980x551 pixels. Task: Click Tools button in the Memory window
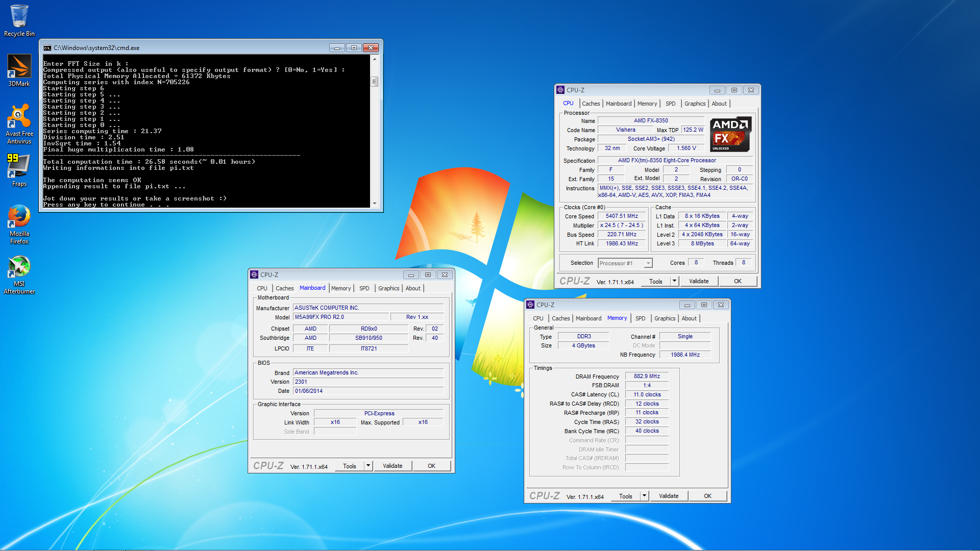coord(626,496)
